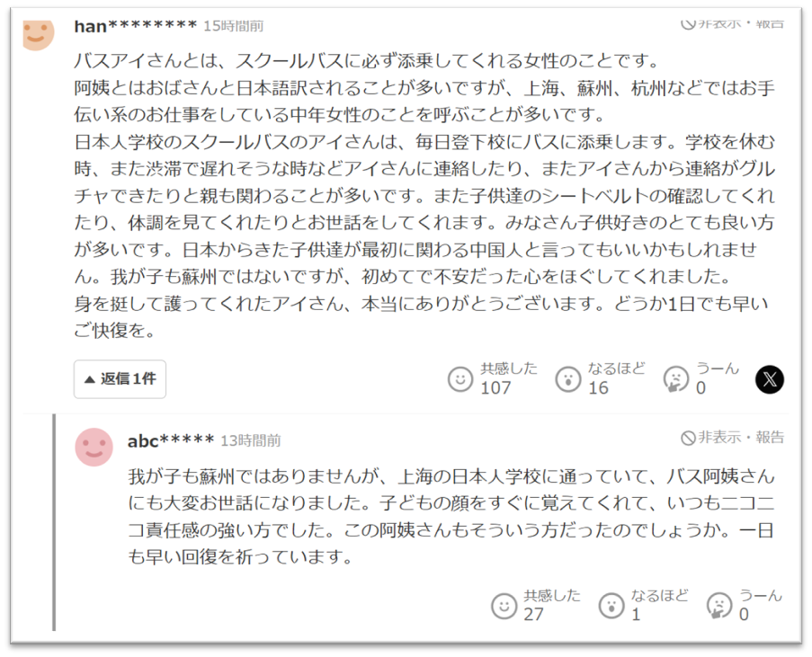The height and width of the screenshot is (657, 812).
Task: Click the 27 共感した count on reply
Action: click(x=533, y=614)
